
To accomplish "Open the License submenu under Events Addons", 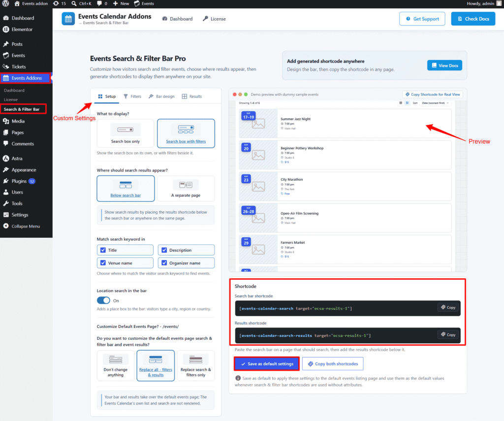I will click(x=11, y=99).
